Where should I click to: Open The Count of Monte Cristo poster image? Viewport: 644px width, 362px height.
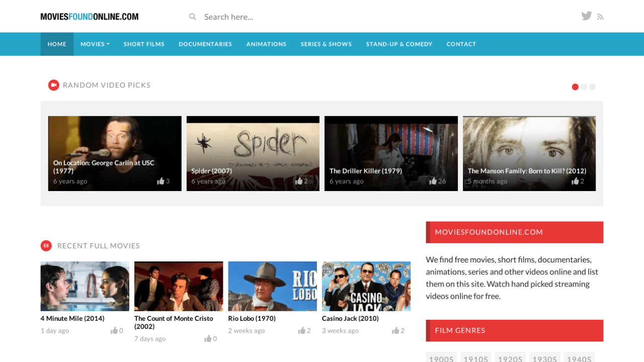(179, 286)
